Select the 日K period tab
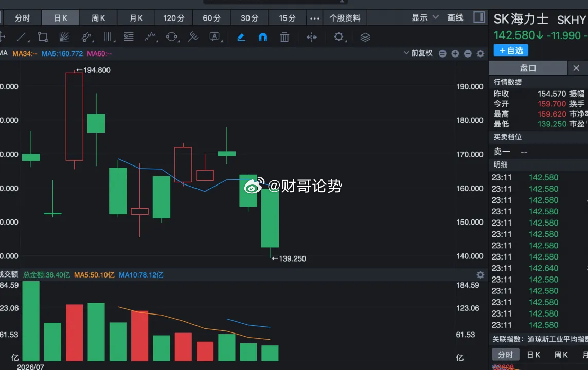 point(60,18)
